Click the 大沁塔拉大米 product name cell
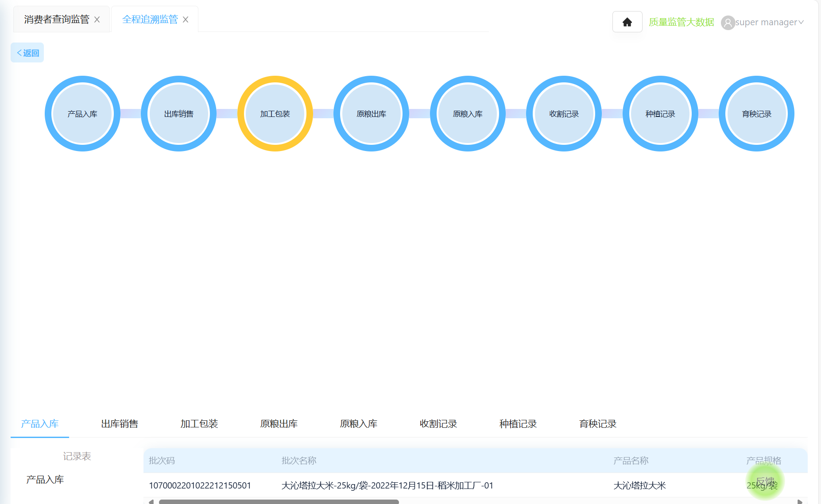Image resolution: width=821 pixels, height=504 pixels. click(x=639, y=485)
